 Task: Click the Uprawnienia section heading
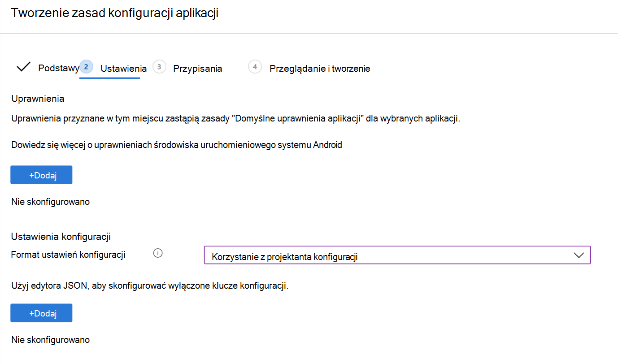click(x=38, y=99)
